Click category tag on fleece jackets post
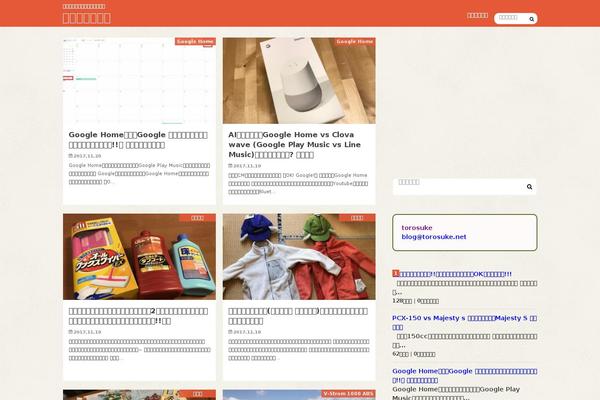The width and height of the screenshot is (600, 400). click(x=357, y=217)
